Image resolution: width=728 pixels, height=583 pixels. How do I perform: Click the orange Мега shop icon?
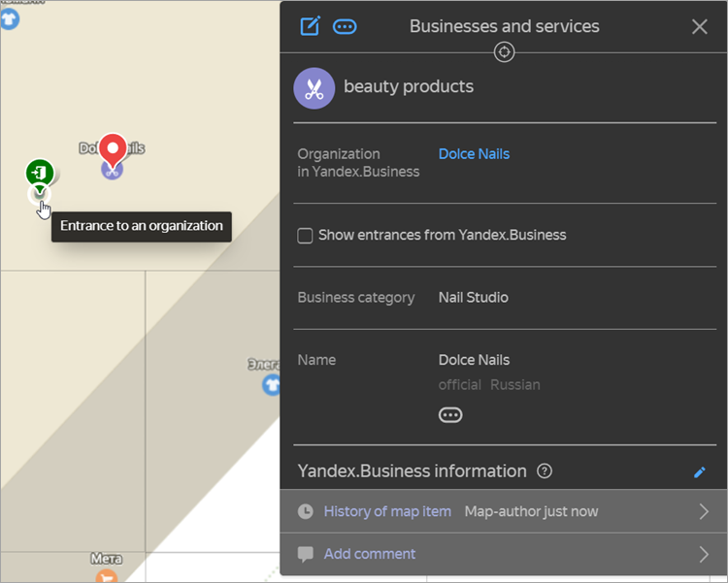tap(107, 576)
